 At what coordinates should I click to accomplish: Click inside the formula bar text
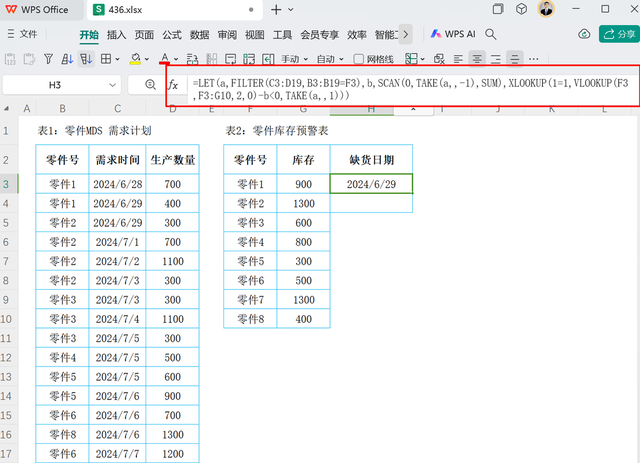click(x=411, y=89)
